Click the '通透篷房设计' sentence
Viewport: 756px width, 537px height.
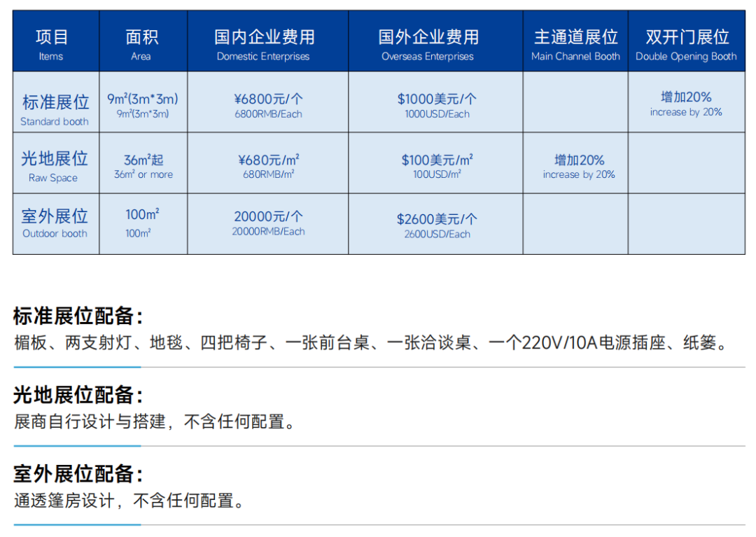point(129,501)
